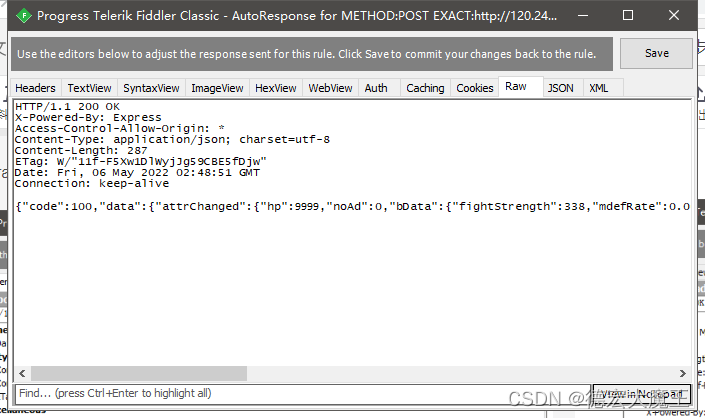
Task: Click the 'HTTP/1.1 200 OK' status line
Action: coord(67,107)
